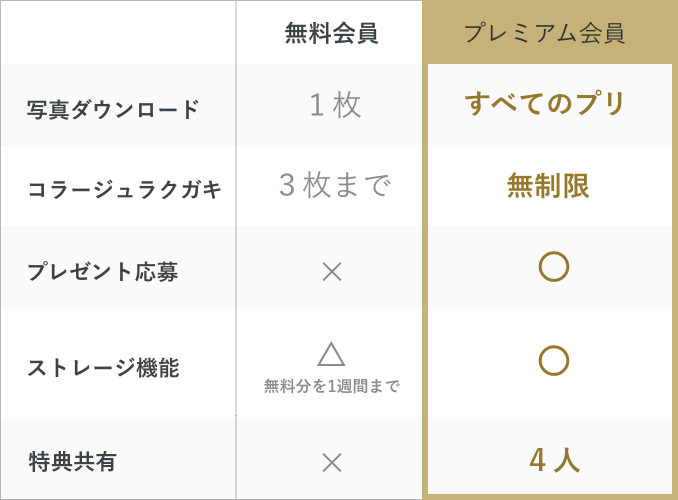Click the 無制限 premium cell
The width and height of the screenshot is (678, 500).
pos(548,185)
